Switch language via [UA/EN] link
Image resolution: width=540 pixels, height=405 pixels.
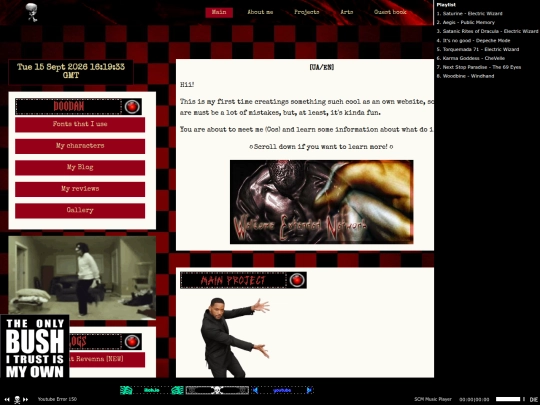pos(322,67)
